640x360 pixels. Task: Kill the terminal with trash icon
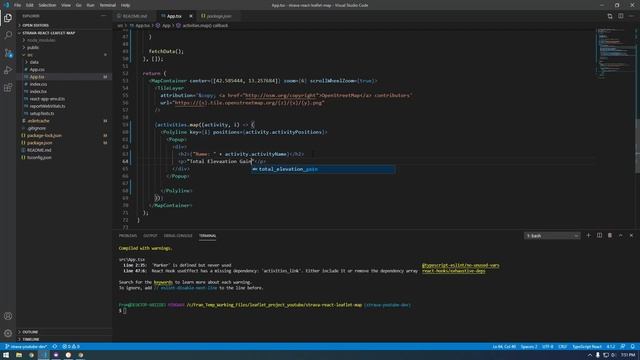(610, 236)
